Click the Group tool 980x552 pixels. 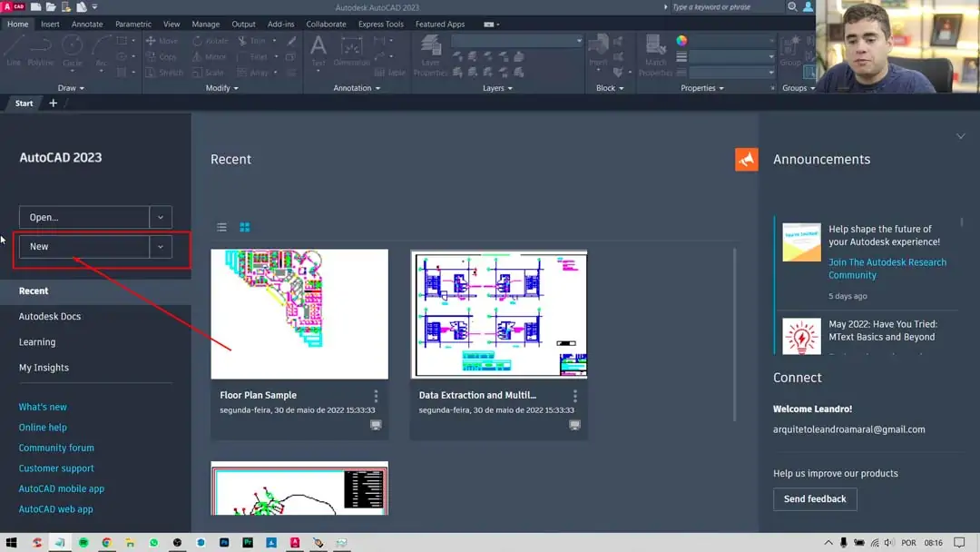pyautogui.click(x=790, y=50)
